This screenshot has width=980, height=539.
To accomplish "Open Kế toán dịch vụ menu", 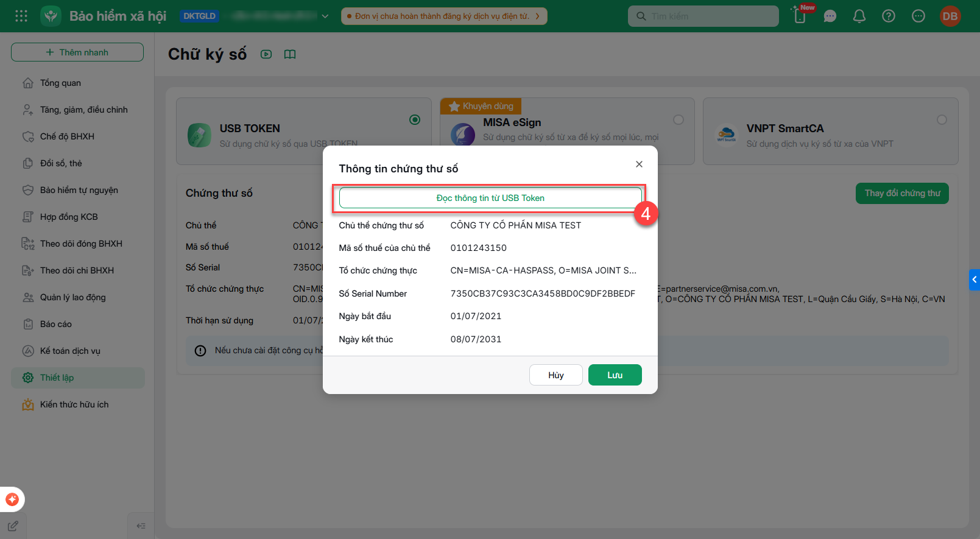I will [x=78, y=351].
